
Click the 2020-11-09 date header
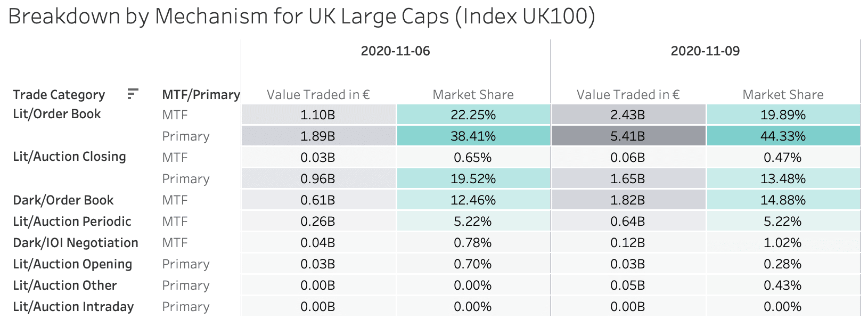coord(705,51)
